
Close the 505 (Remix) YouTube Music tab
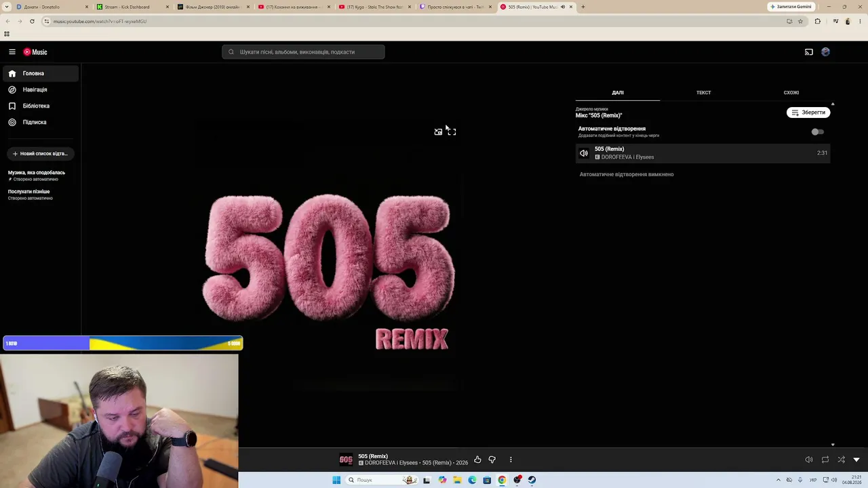[x=571, y=7]
